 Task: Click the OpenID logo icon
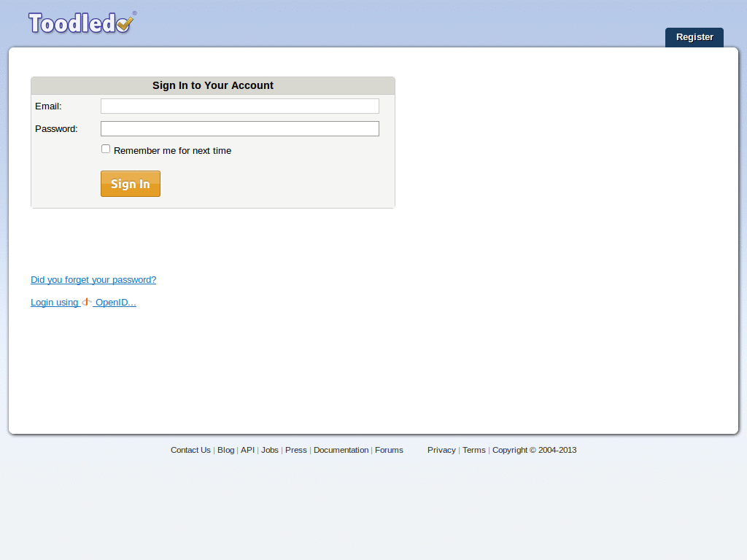[x=87, y=302]
